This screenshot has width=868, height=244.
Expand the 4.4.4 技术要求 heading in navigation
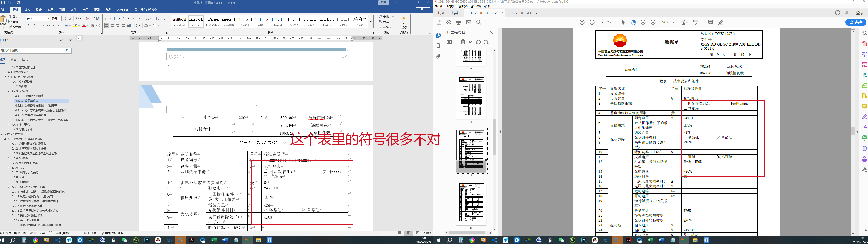point(9,125)
